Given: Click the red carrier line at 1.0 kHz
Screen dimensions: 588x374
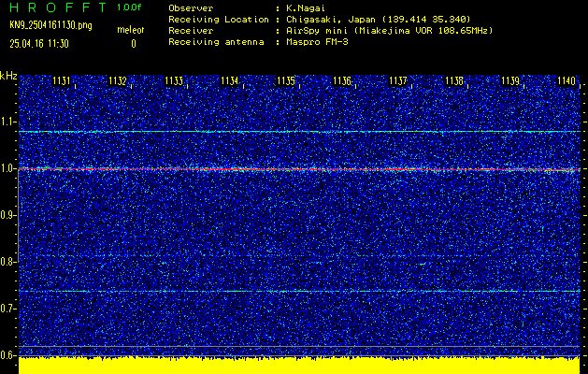Looking at the screenshot, I should pos(299,169).
